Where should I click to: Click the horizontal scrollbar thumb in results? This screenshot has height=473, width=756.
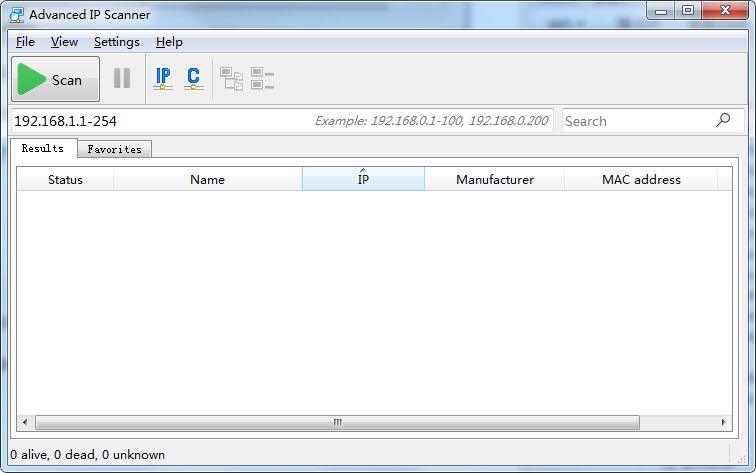coord(337,423)
